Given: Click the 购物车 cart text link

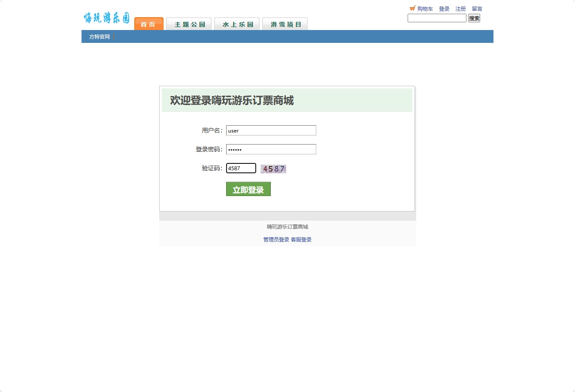Looking at the screenshot, I should click(x=424, y=8).
